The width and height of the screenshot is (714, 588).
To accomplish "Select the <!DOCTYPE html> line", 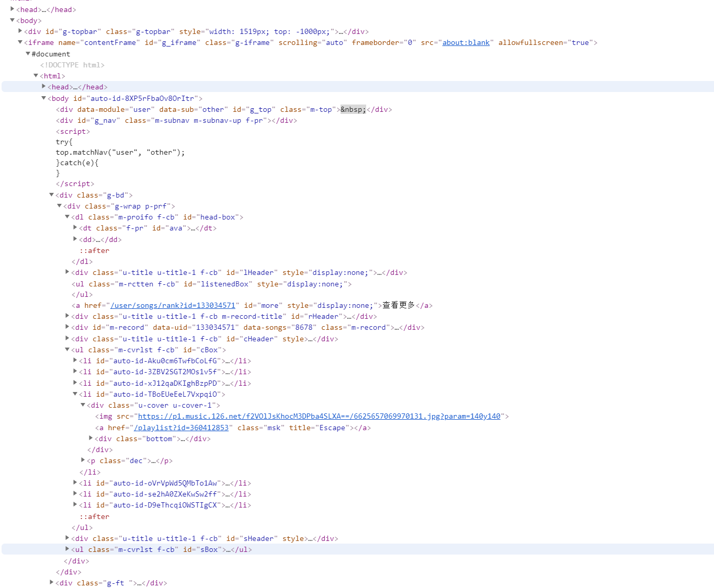I will 72,65.
